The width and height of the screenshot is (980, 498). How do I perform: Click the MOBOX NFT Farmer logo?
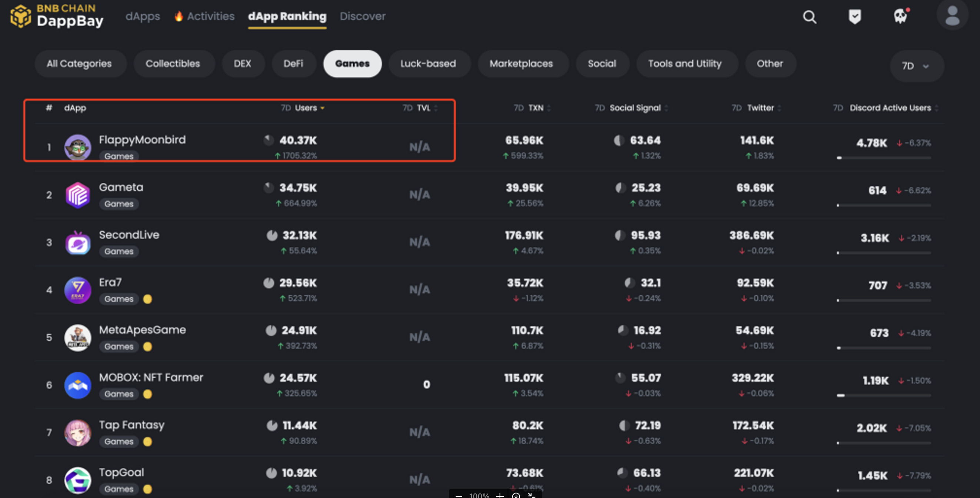[78, 385]
